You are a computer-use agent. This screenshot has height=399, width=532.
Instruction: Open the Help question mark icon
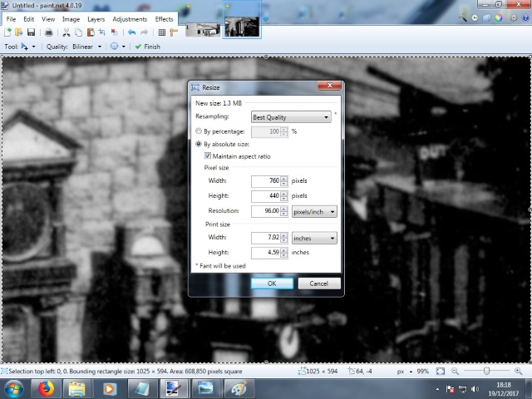(x=525, y=17)
